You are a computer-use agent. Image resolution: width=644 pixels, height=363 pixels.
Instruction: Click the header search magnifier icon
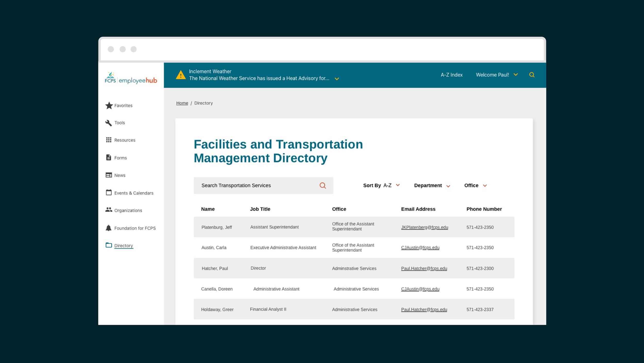pos(532,75)
